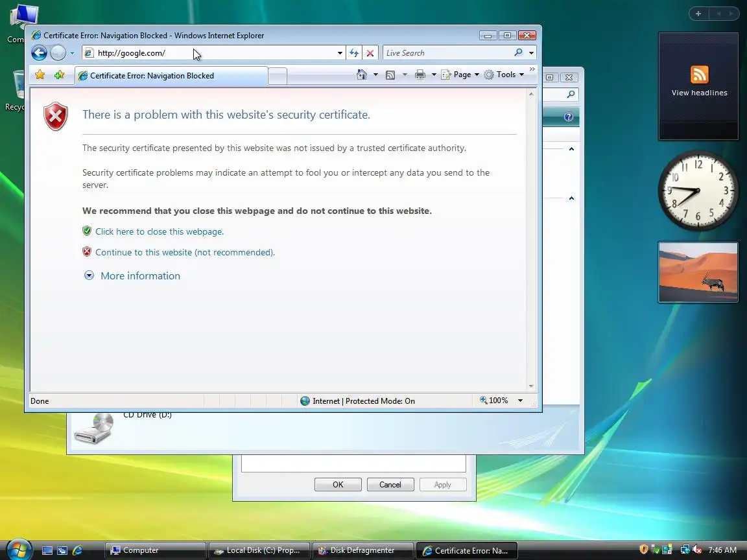Click the CD Drive (D:) icon in Computer window

coord(94,428)
